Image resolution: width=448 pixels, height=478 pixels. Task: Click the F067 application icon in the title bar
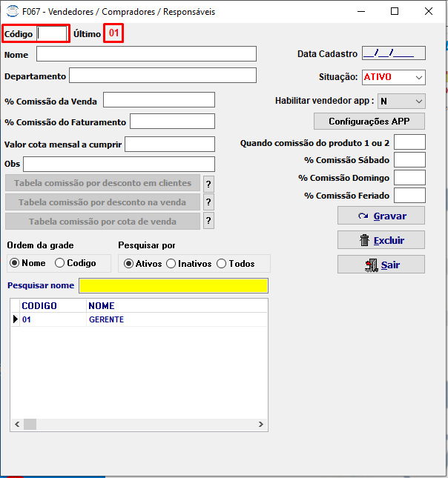[13, 12]
